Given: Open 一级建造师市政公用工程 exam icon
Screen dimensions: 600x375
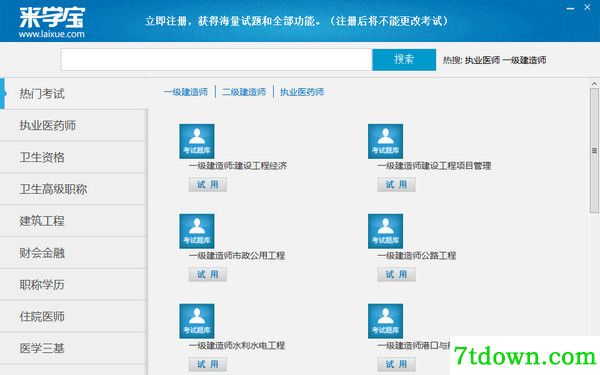Looking at the screenshot, I should tap(197, 231).
